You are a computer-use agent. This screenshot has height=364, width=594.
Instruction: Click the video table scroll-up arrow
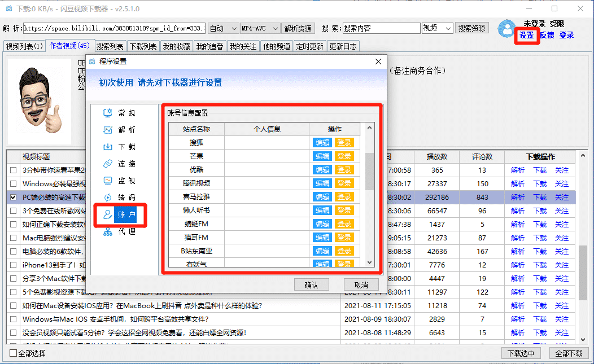pos(583,156)
